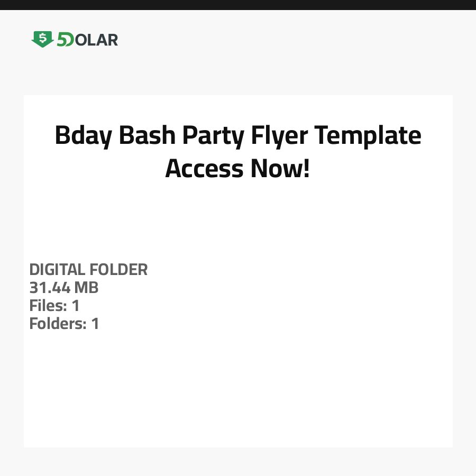
Task: Click the count number beside Folders
Action: [95, 323]
